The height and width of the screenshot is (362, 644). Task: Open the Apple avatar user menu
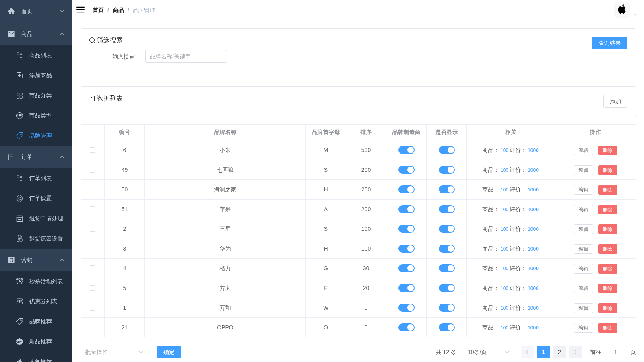coord(622,10)
